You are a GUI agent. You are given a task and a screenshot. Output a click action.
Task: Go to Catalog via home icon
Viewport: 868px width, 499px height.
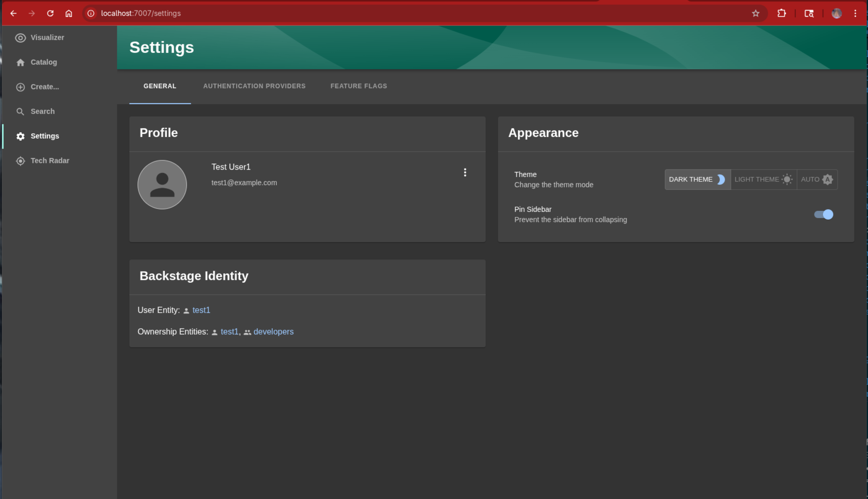pyautogui.click(x=20, y=62)
